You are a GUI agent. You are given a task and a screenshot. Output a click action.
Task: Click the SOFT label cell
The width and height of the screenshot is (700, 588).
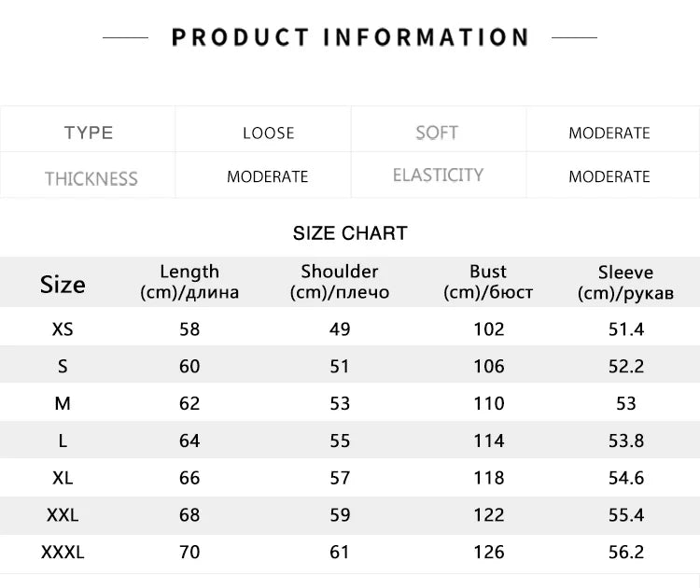click(437, 133)
